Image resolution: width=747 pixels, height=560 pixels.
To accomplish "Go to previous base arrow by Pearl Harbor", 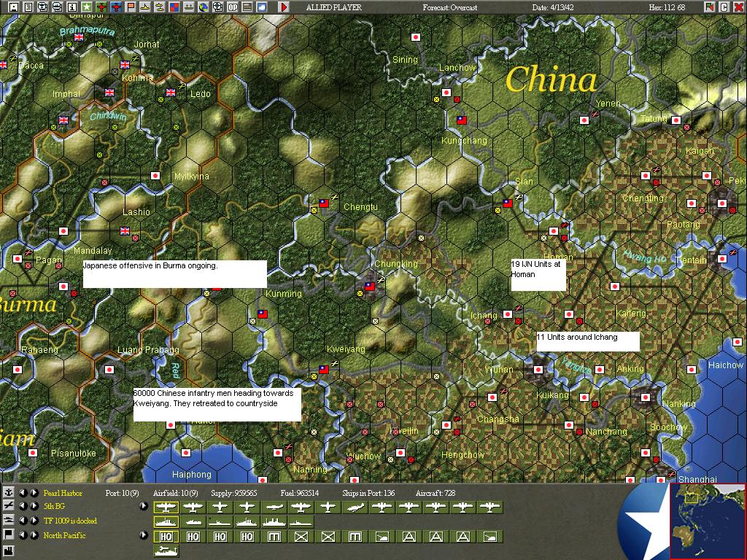I will [x=23, y=492].
